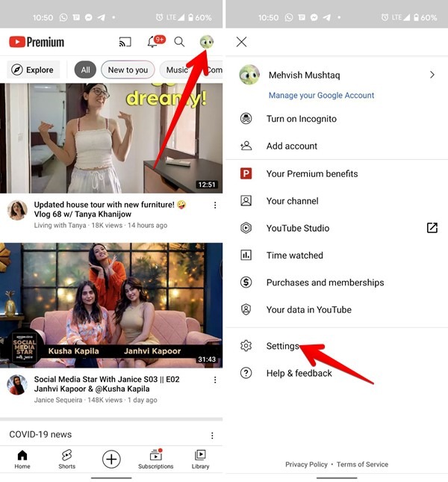Close the account menu with X
This screenshot has width=448, height=482.
(242, 42)
